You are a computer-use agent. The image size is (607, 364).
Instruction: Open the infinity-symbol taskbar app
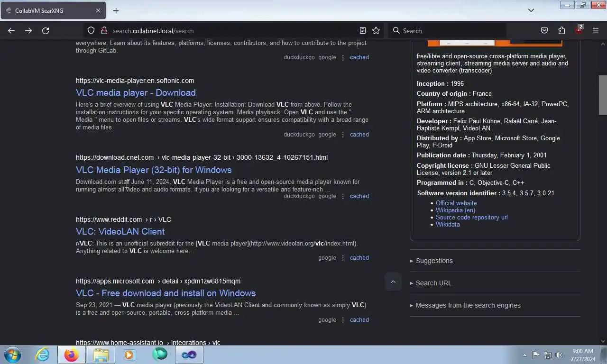point(189,355)
